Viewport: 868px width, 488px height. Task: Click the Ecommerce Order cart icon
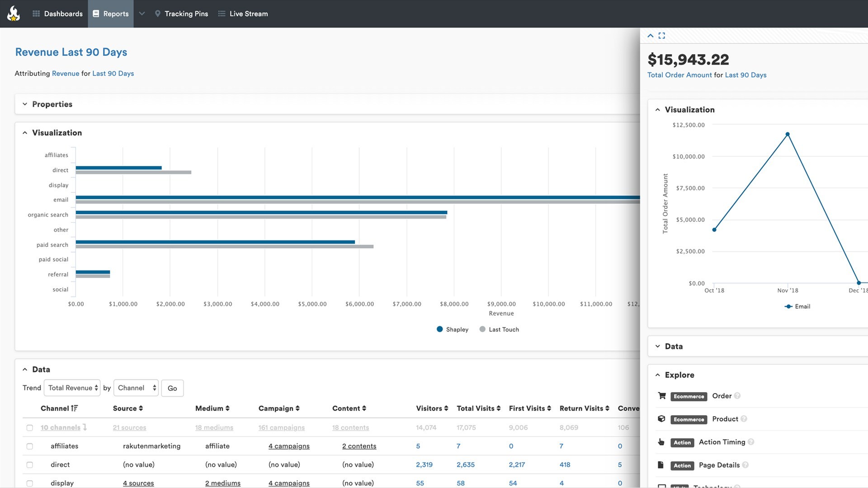(x=662, y=396)
